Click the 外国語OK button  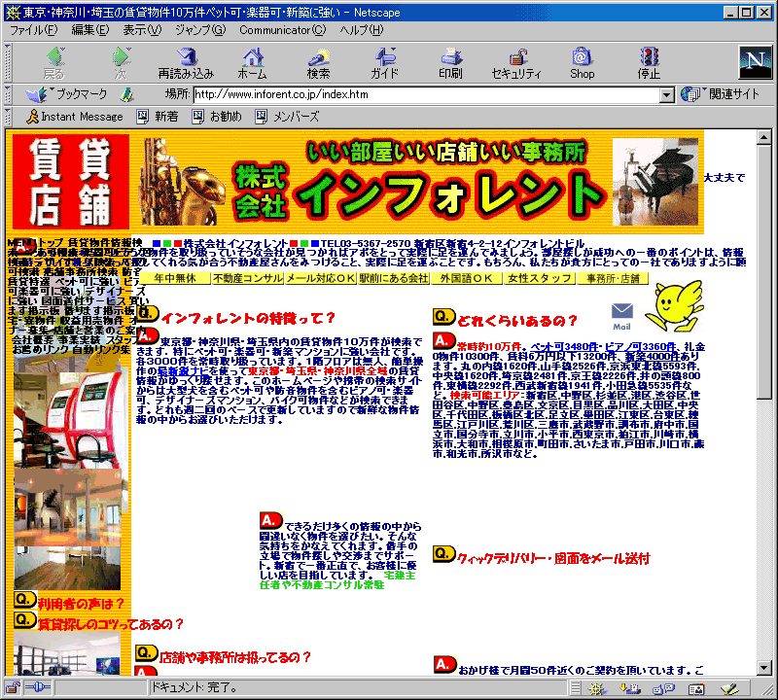pyautogui.click(x=467, y=278)
